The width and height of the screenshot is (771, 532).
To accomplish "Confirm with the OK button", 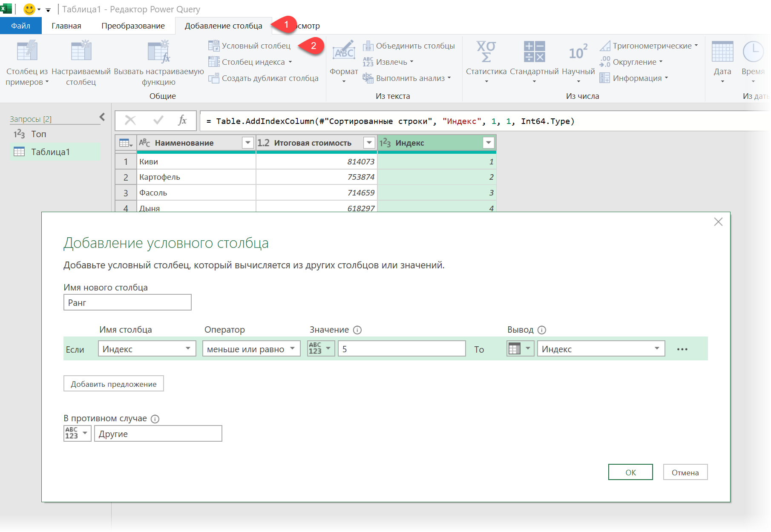I will [630, 472].
